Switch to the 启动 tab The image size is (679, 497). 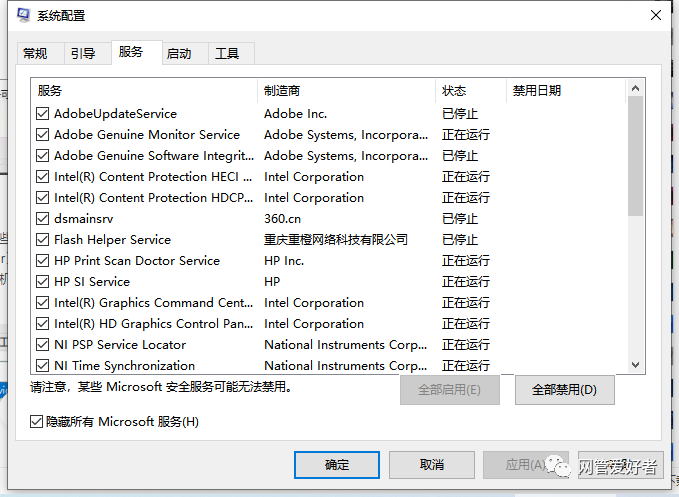[x=185, y=54]
